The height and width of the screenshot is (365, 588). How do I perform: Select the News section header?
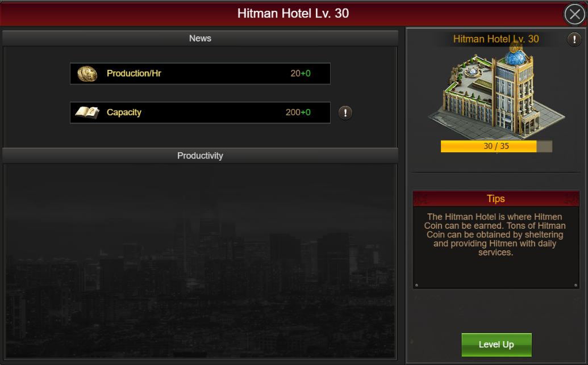[x=200, y=38]
